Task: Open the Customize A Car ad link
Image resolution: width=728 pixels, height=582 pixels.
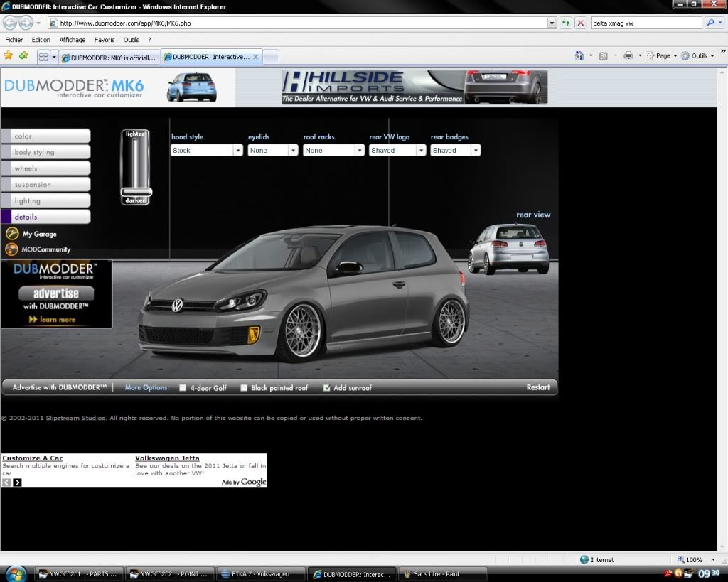Action: coord(32,458)
